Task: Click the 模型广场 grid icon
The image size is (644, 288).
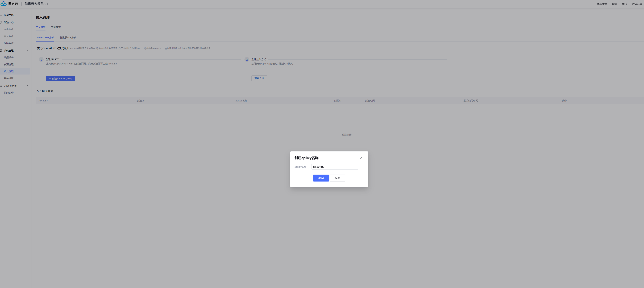Action: pyautogui.click(x=1, y=15)
